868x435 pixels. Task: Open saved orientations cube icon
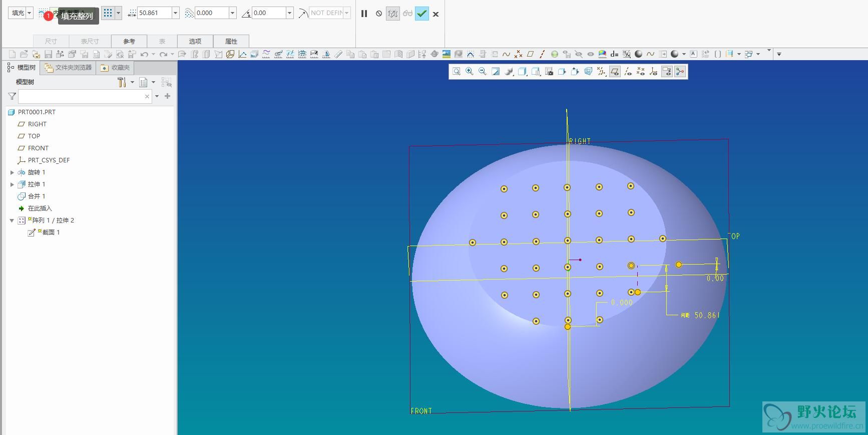click(x=522, y=72)
